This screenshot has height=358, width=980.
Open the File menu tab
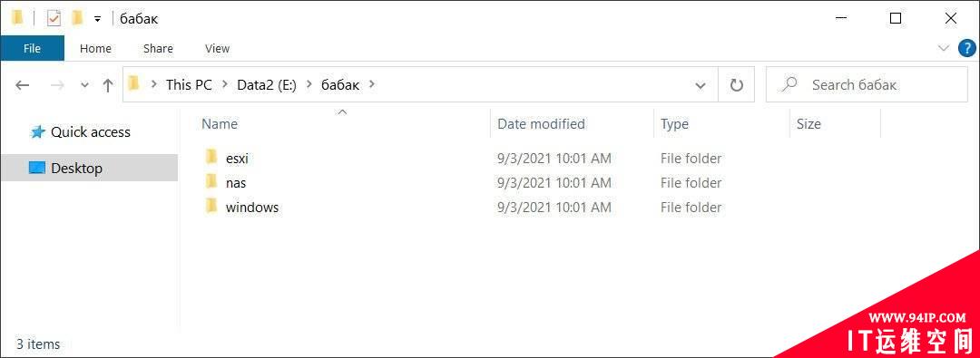[x=32, y=48]
